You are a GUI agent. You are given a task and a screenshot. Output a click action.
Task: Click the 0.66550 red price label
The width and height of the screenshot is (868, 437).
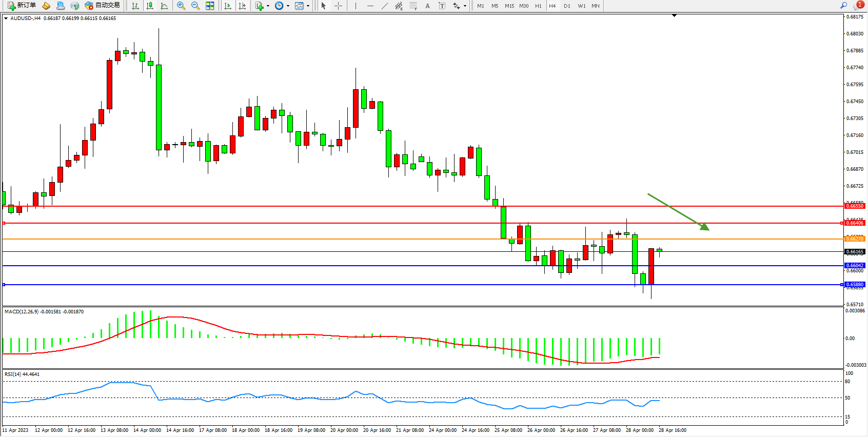855,206
